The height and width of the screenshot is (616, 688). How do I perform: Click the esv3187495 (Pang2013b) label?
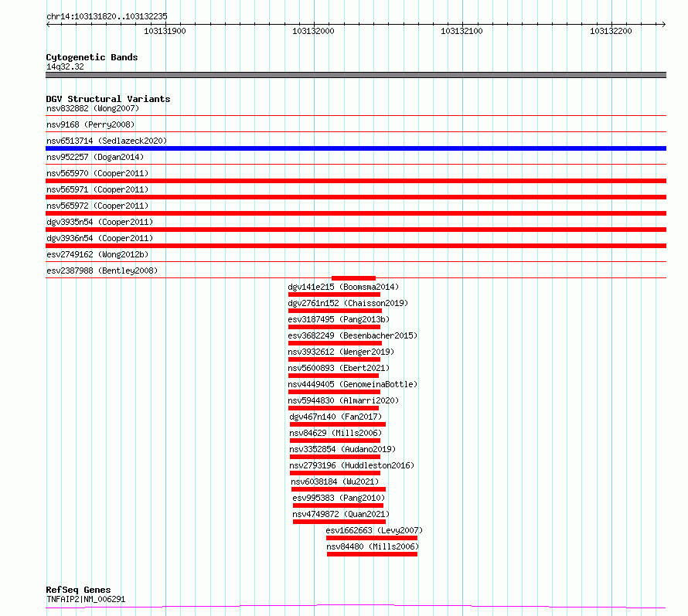tap(339, 319)
